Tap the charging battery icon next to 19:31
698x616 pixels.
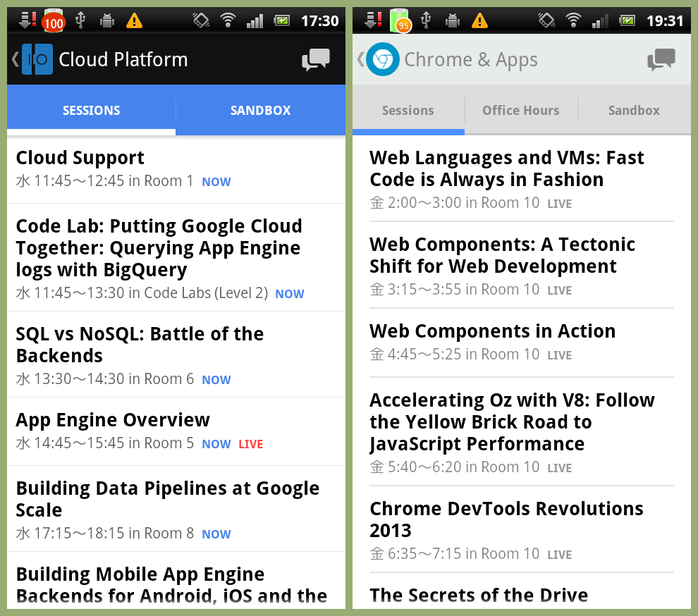627,20
